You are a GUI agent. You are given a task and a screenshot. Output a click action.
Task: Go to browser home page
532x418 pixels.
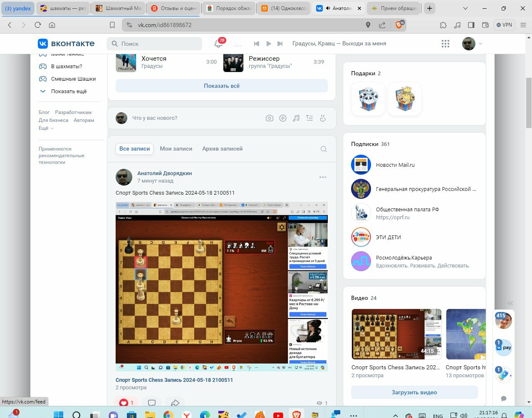(x=52, y=25)
